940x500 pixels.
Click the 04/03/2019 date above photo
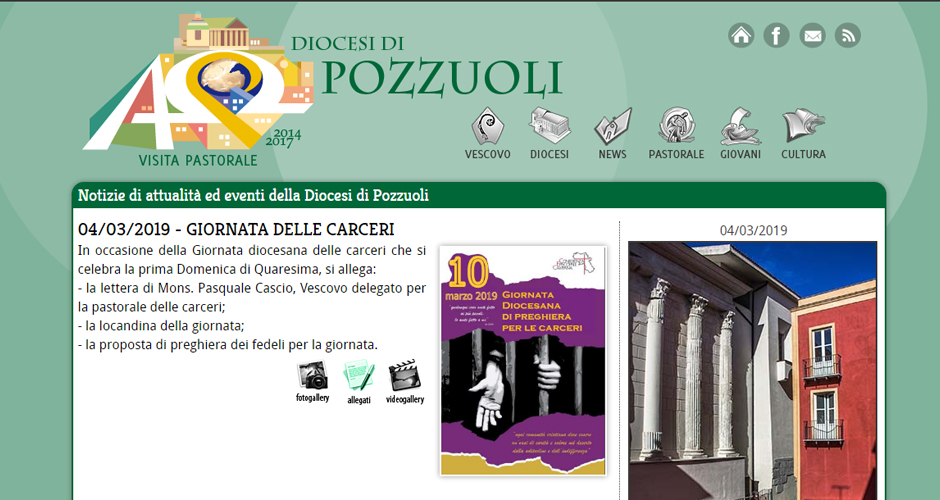(x=753, y=231)
